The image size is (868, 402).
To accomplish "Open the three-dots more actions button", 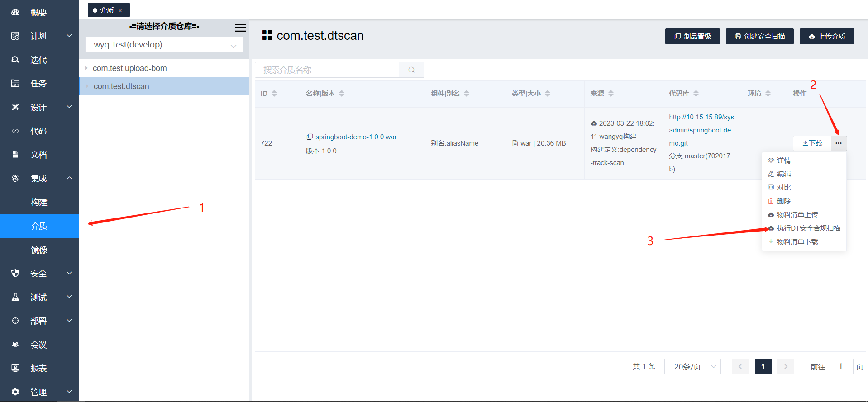I will pyautogui.click(x=839, y=143).
